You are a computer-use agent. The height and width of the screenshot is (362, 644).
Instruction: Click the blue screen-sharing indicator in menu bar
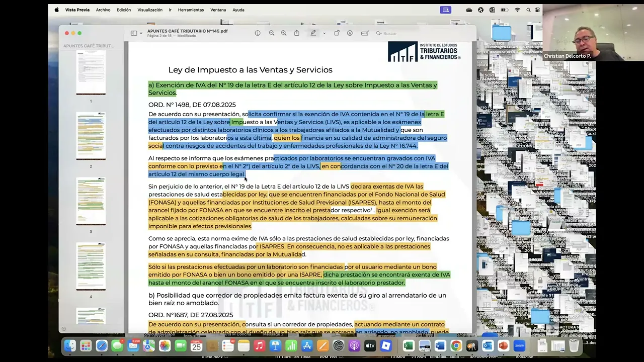pyautogui.click(x=446, y=10)
